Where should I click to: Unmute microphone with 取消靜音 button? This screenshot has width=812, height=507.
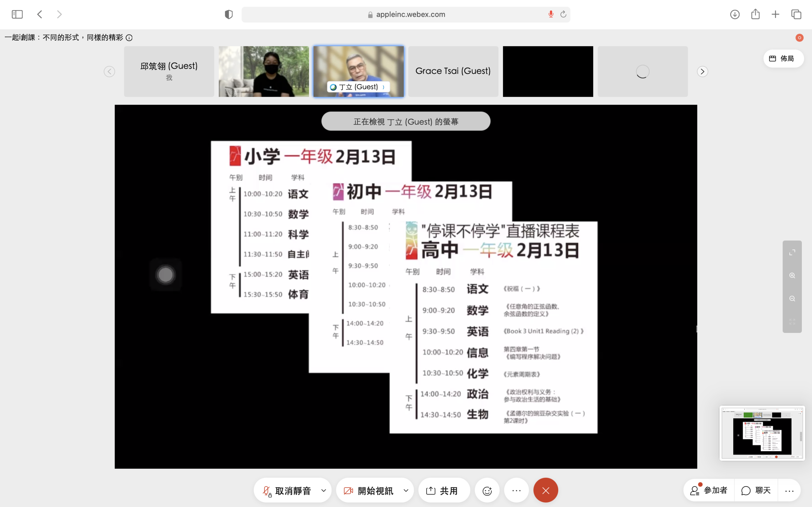coord(287,491)
